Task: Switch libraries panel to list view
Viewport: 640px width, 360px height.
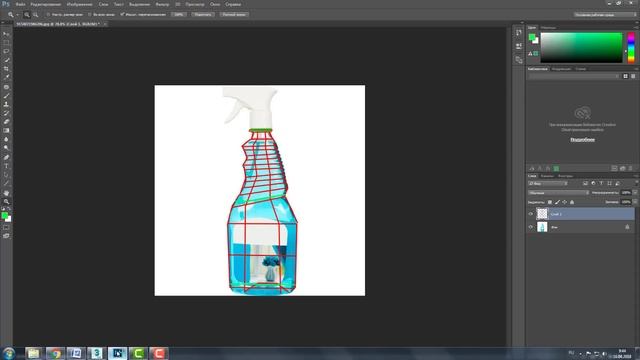Action: tap(633, 76)
